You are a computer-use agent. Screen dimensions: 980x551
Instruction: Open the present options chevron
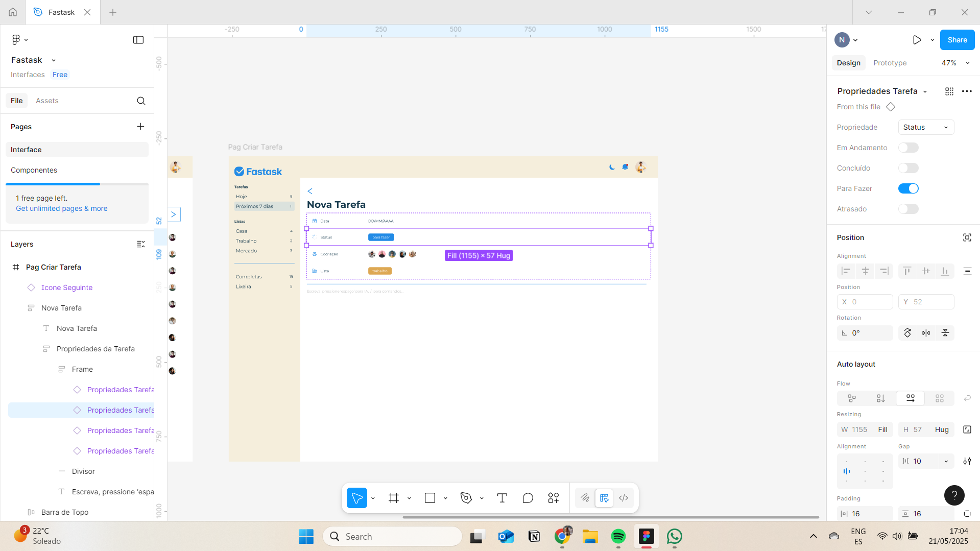coord(933,40)
